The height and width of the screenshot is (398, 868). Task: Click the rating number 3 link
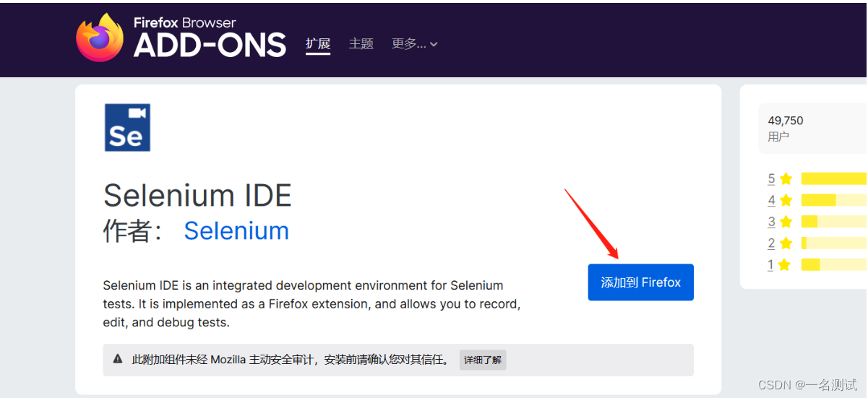[x=771, y=222]
